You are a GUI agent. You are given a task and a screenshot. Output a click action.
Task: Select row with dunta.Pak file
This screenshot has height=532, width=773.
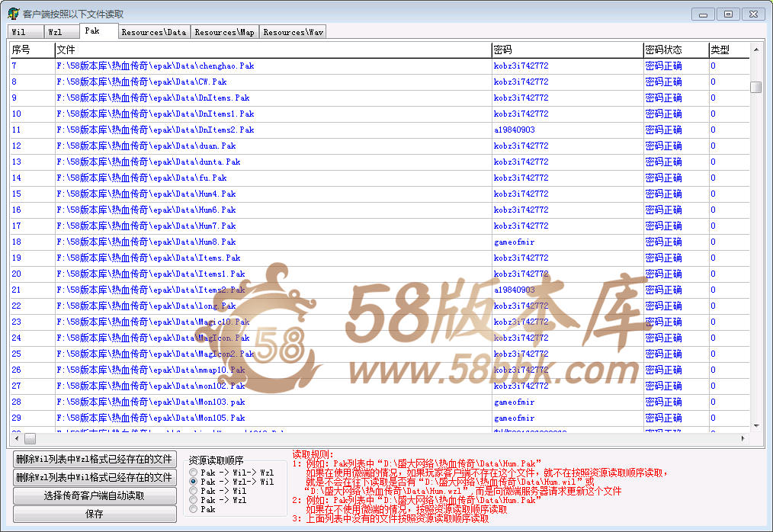(x=380, y=162)
